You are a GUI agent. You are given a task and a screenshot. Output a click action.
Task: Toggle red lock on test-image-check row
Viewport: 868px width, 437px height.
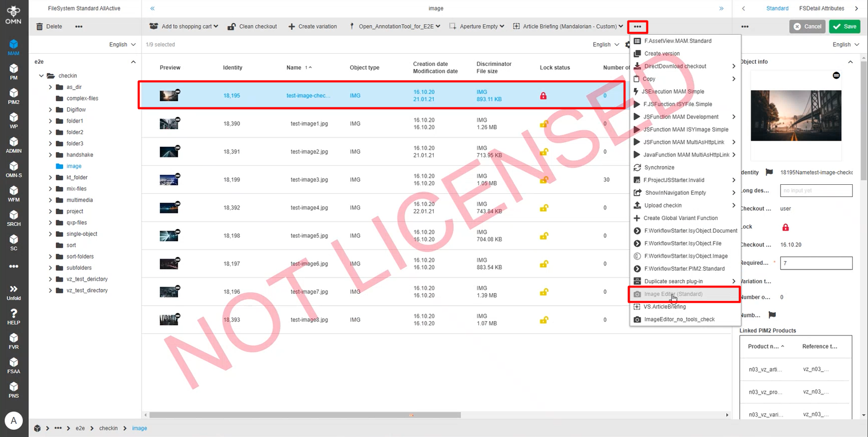click(543, 96)
